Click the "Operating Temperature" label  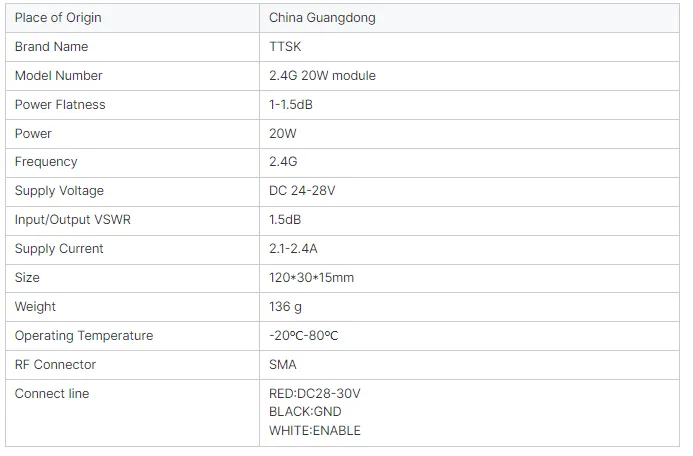click(x=83, y=336)
